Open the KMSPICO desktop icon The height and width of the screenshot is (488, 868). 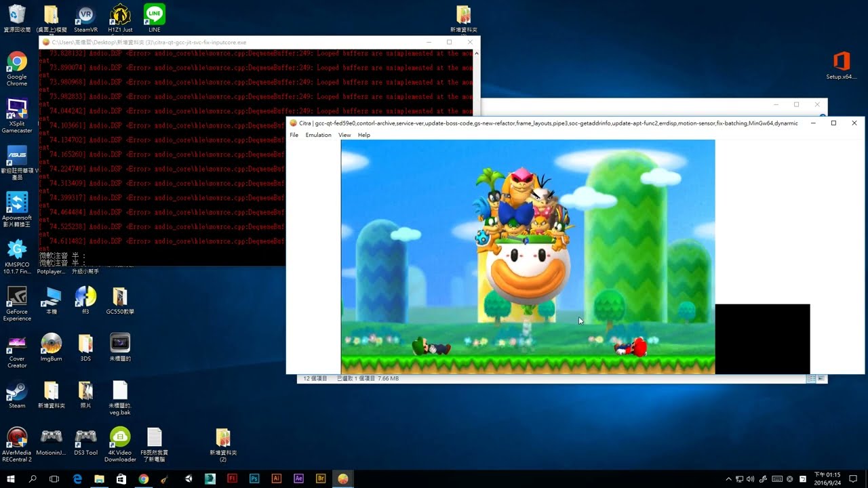pyautogui.click(x=17, y=257)
